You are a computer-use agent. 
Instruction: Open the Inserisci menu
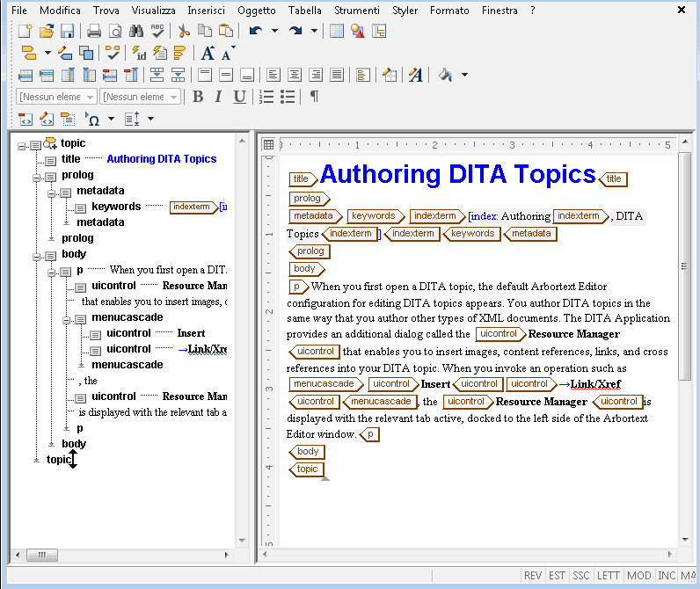tap(207, 11)
